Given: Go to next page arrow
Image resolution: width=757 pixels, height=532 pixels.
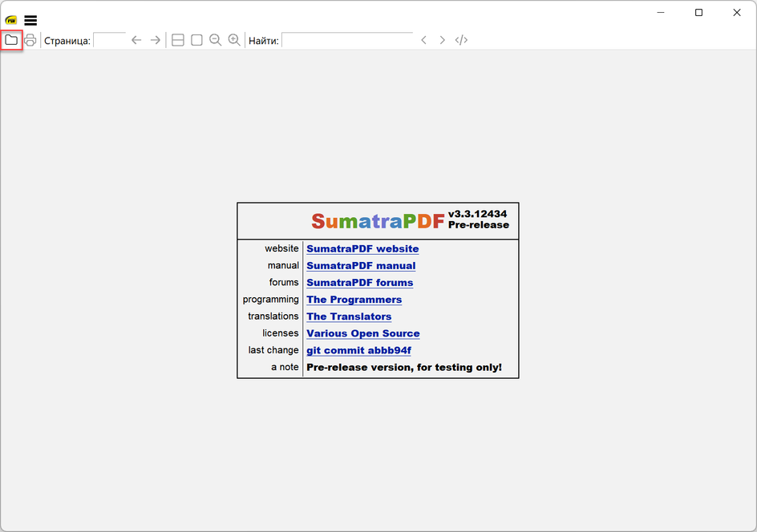Looking at the screenshot, I should click(155, 40).
